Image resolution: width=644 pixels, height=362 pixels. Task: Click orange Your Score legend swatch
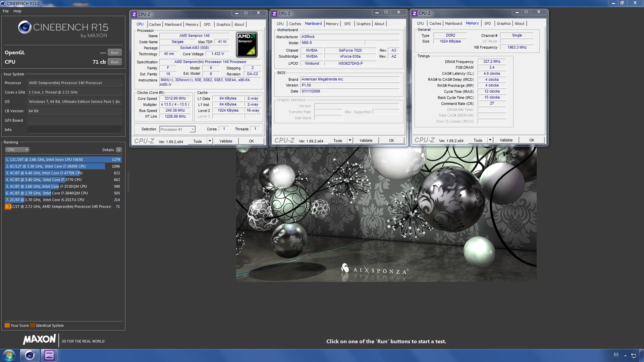click(7, 325)
